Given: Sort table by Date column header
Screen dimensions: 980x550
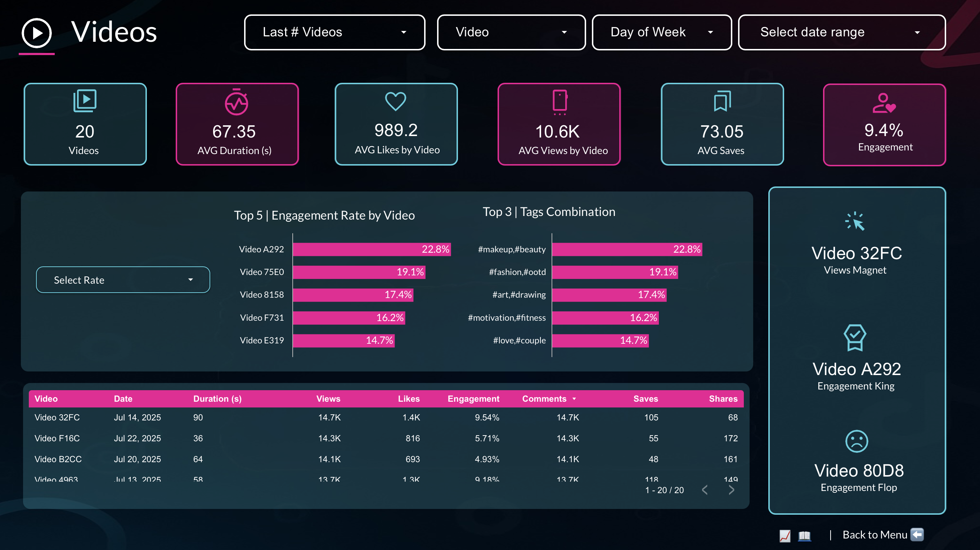Looking at the screenshot, I should point(123,398).
